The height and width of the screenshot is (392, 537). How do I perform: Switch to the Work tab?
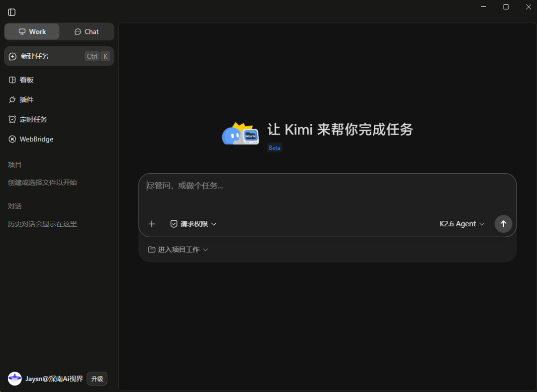pos(32,31)
